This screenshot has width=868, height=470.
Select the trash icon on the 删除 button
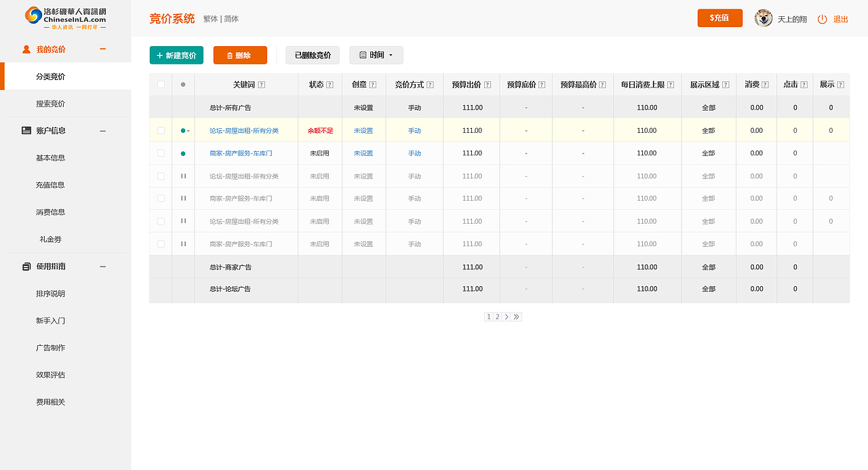point(230,54)
